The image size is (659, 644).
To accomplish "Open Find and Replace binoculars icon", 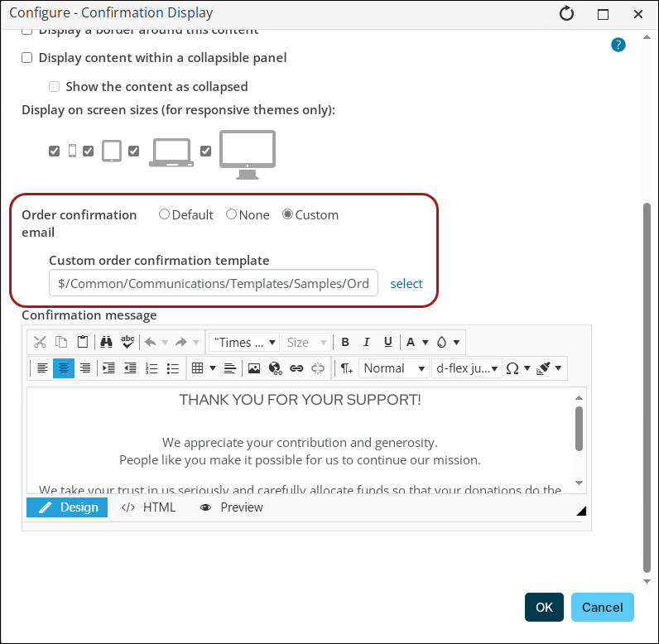I will 106,342.
